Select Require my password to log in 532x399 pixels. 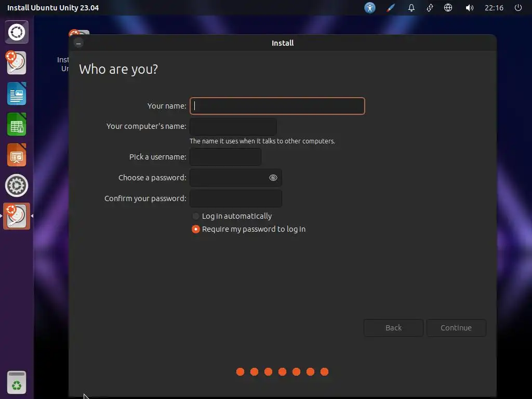click(x=249, y=229)
